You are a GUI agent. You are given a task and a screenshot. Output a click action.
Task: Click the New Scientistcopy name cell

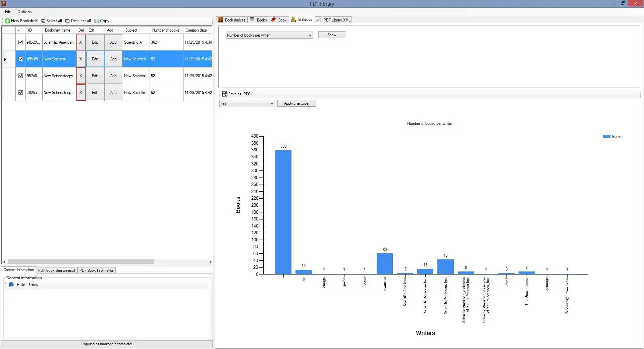59,76
